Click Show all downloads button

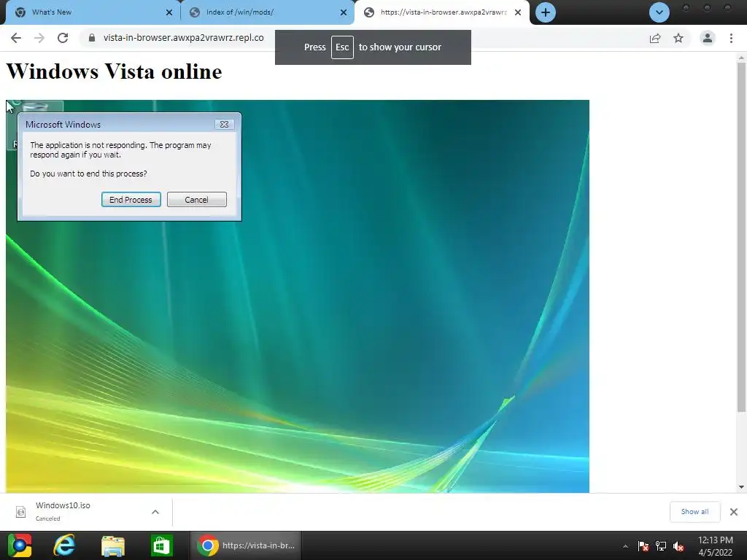694,511
